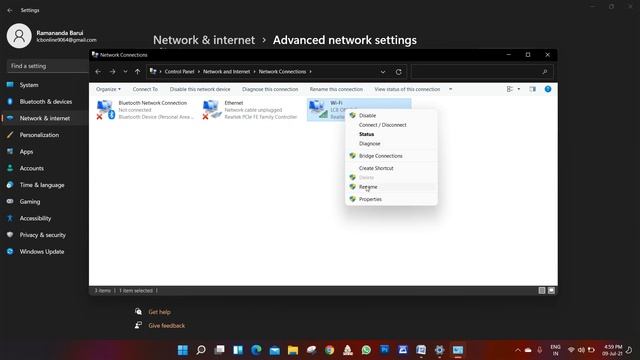
Task: Click Disable this network device
Action: (x=200, y=89)
